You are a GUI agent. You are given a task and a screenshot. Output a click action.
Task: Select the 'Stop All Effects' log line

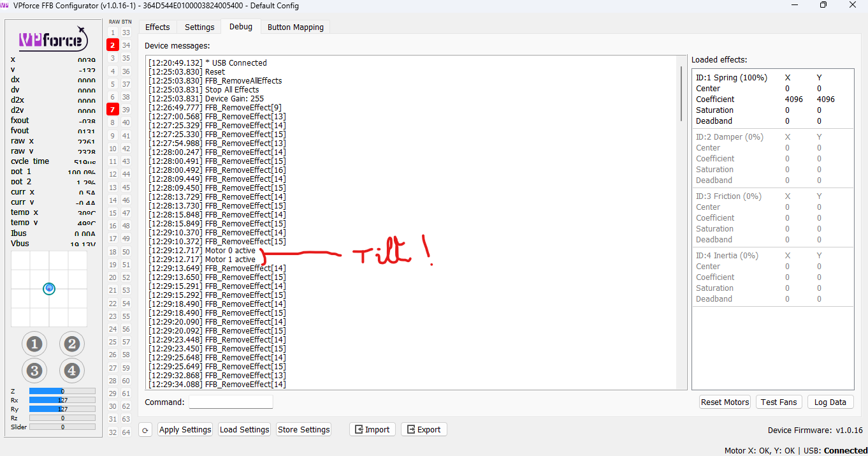click(203, 89)
